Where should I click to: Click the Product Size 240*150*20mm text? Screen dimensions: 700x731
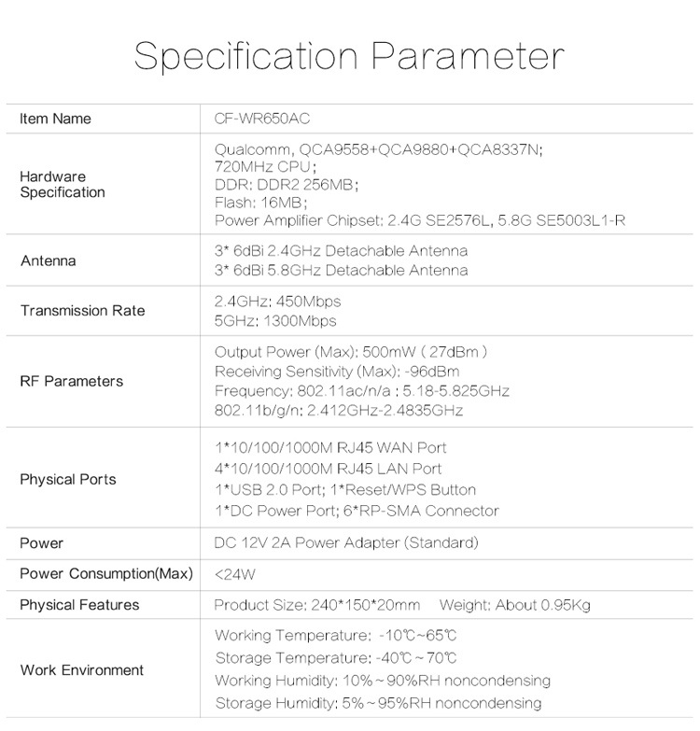(317, 605)
